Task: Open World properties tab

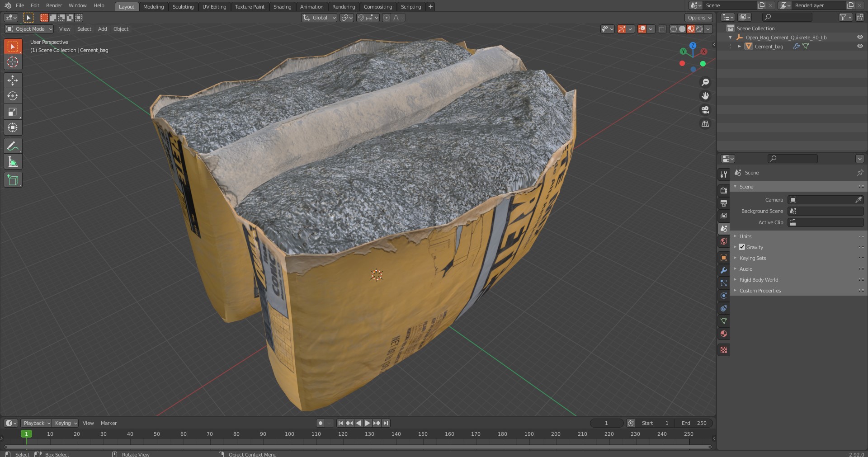Action: (x=724, y=241)
